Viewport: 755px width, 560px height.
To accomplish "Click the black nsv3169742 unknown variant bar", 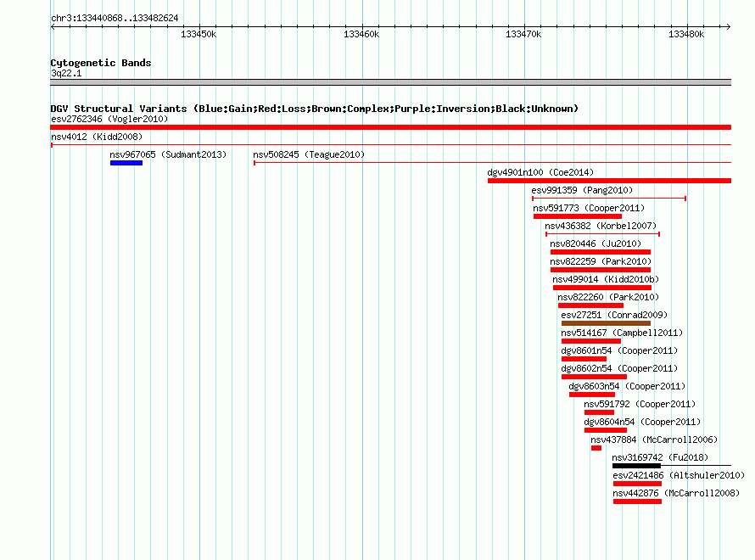I will coord(636,466).
